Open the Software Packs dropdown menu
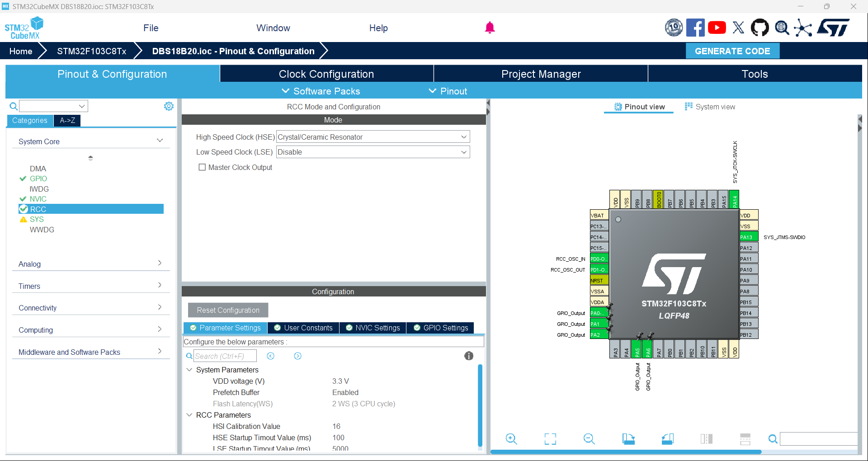 [x=321, y=91]
